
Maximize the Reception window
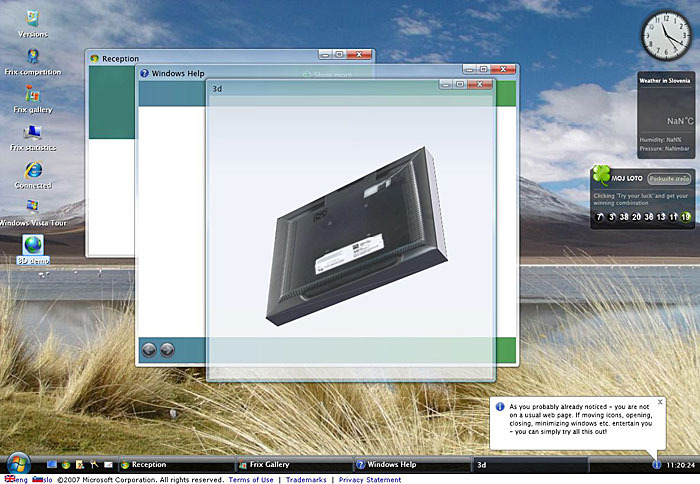(339, 54)
